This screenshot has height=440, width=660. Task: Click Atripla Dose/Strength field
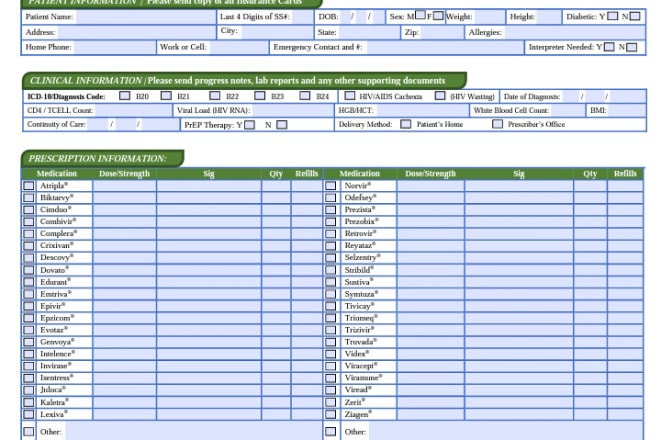tap(125, 186)
